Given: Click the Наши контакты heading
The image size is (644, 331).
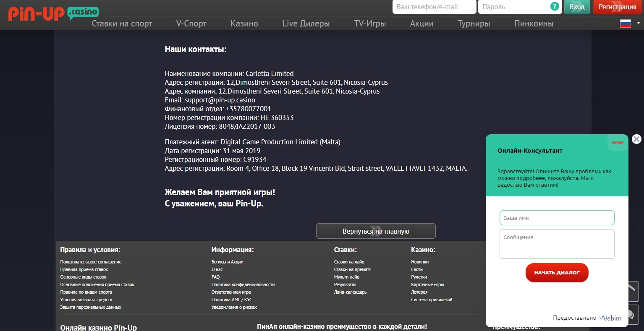Looking at the screenshot, I should (196, 49).
